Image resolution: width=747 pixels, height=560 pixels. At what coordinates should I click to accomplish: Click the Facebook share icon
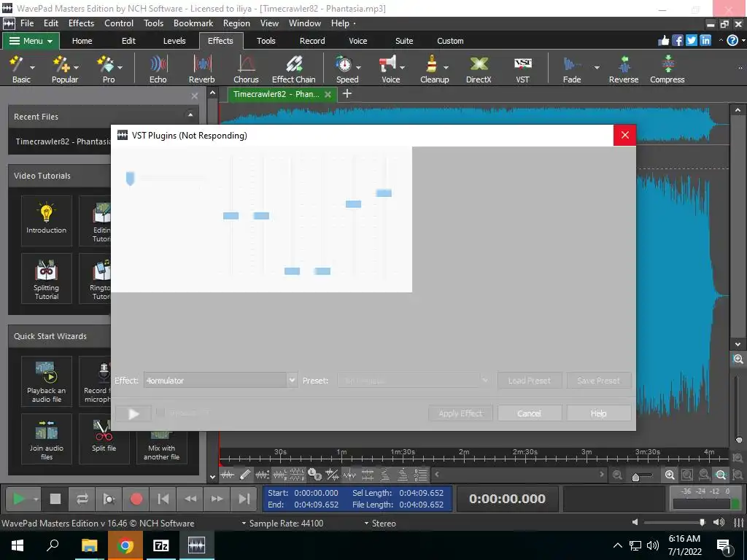[678, 41]
